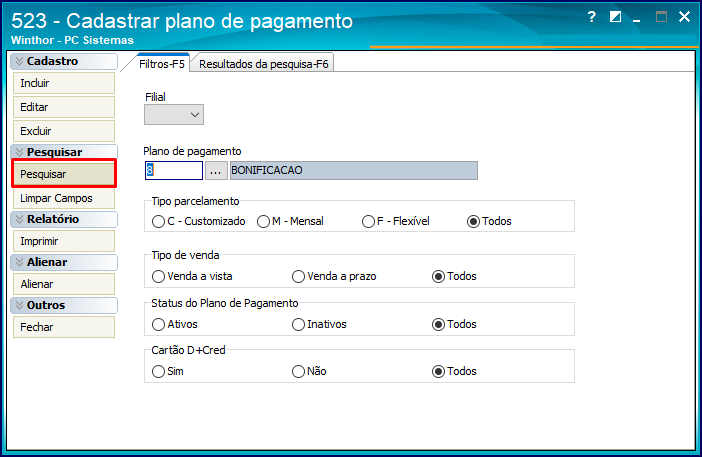The height and width of the screenshot is (457, 702).
Task: Select Todos under Cartão D+Cred
Action: click(454, 372)
